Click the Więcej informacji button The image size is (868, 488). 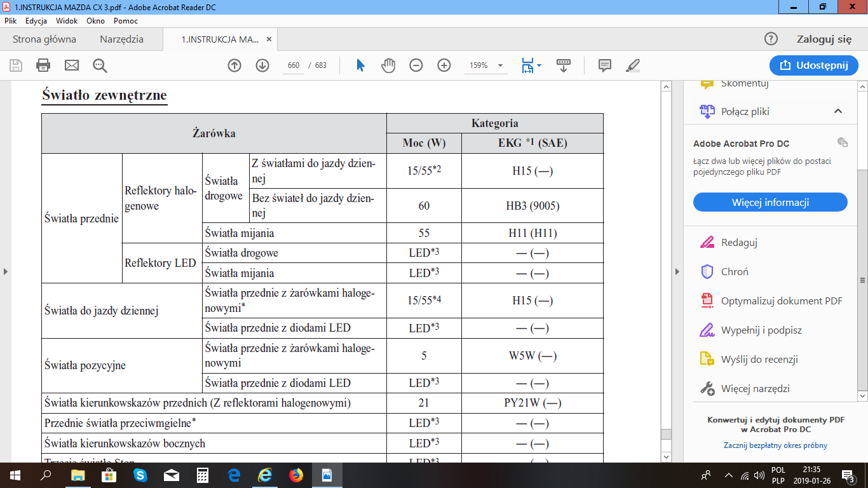770,203
